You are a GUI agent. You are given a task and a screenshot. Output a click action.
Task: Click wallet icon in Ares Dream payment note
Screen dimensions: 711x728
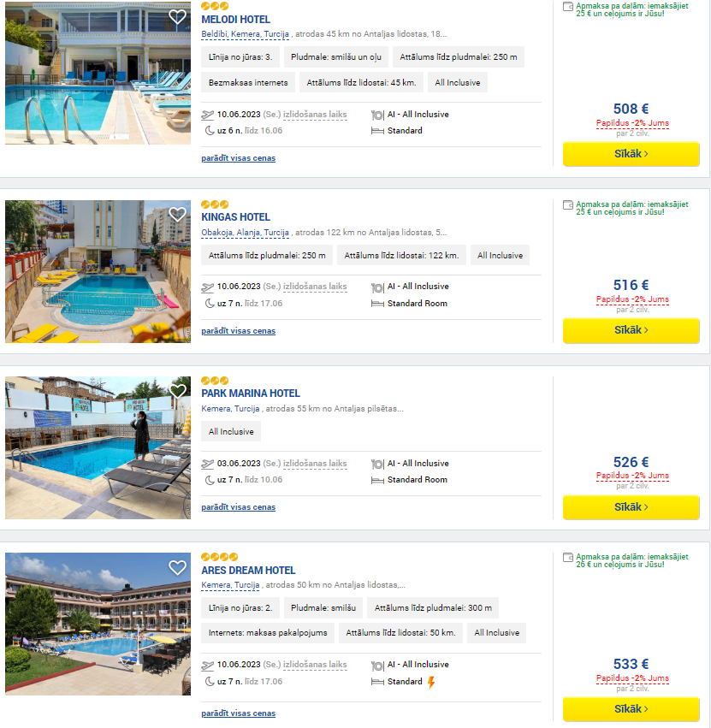coord(568,558)
